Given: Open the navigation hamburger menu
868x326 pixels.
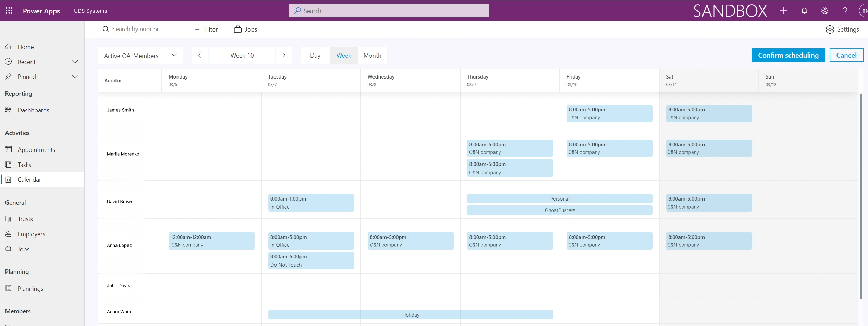Looking at the screenshot, I should click(x=9, y=30).
